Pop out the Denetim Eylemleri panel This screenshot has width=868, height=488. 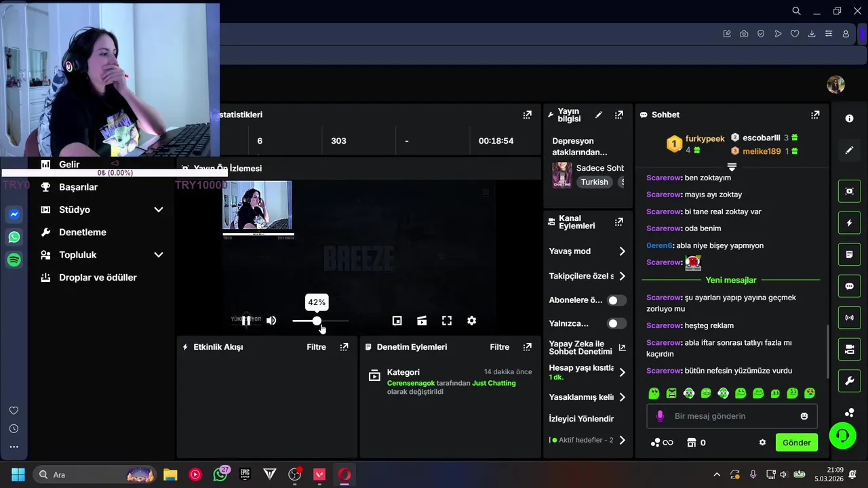[527, 347]
